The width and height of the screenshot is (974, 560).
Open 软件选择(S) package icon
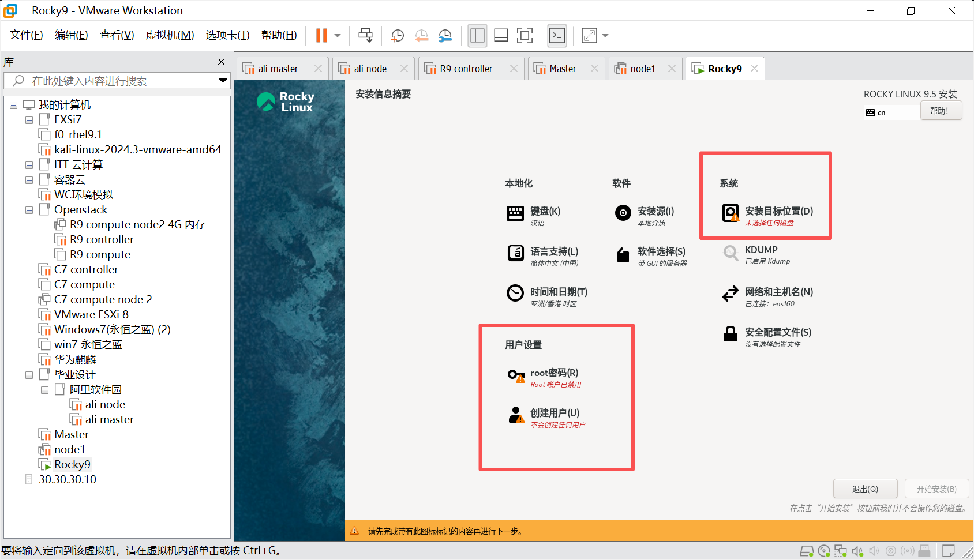(x=623, y=254)
